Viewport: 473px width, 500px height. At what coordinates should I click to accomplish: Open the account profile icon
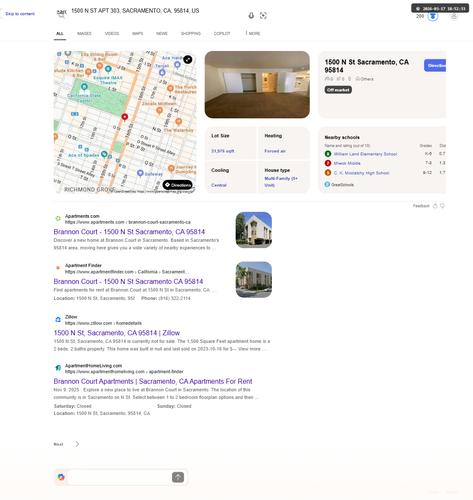click(x=454, y=16)
